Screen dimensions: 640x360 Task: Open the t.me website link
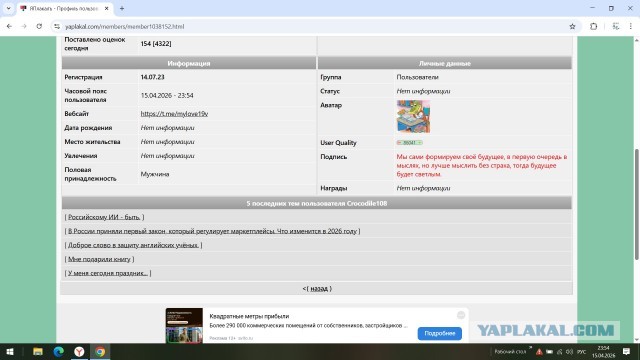click(174, 114)
